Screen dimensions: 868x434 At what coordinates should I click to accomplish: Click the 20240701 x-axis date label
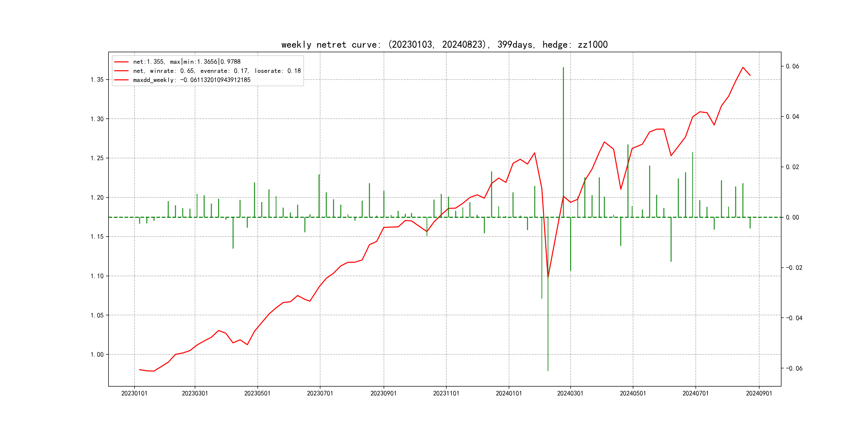click(695, 394)
